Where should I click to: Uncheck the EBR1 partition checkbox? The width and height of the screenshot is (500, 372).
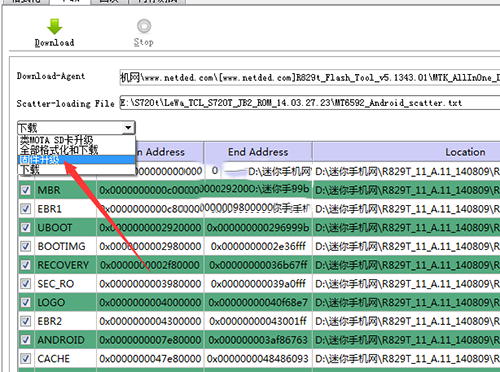point(26,209)
